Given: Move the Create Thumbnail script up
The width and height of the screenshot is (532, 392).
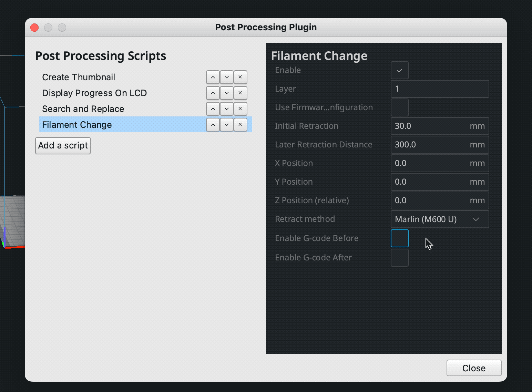Looking at the screenshot, I should pos(213,77).
